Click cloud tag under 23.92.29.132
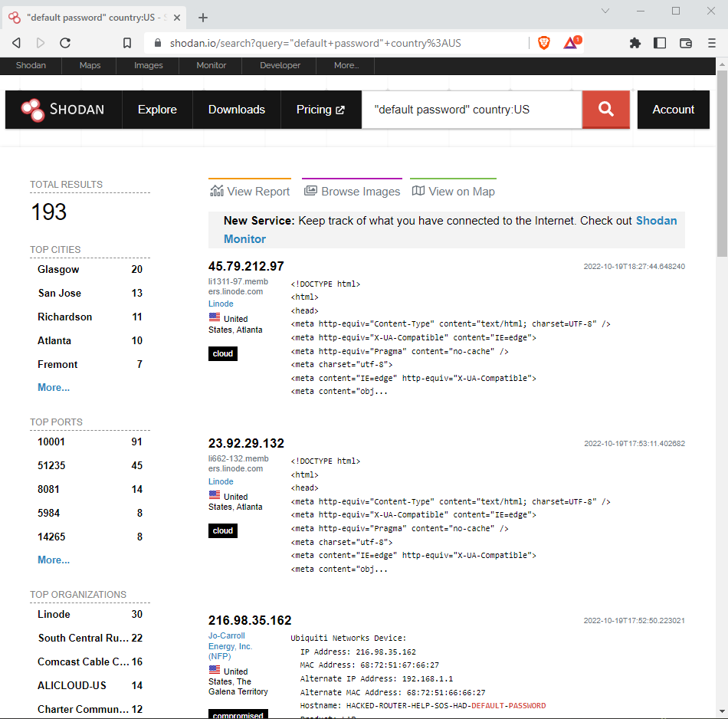The image size is (728, 719). (223, 530)
